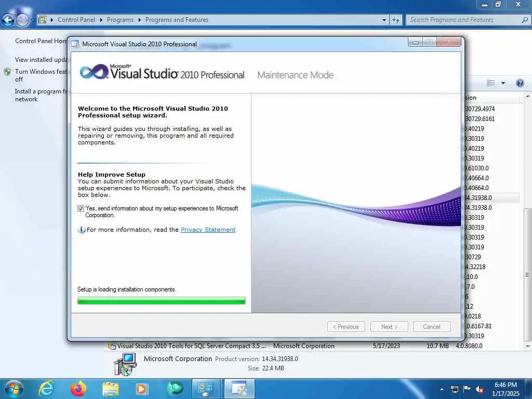
Task: Click the installer icon in the details pane
Action: pyautogui.click(x=125, y=364)
